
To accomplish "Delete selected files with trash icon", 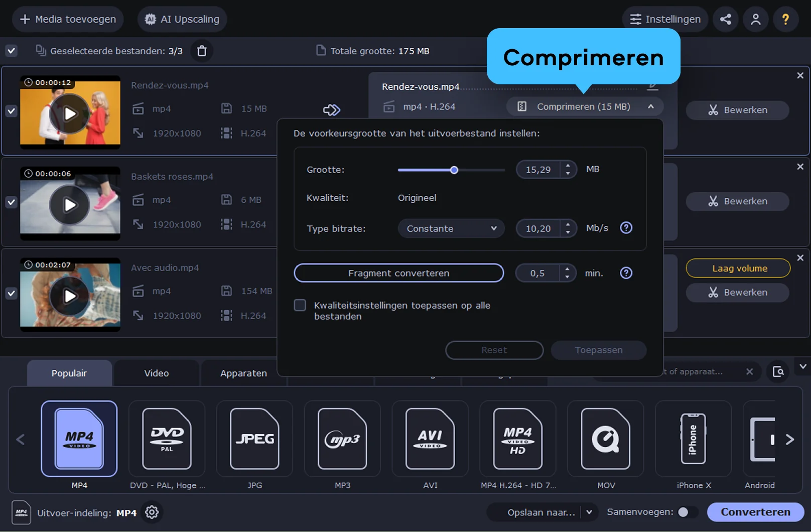I will point(202,51).
